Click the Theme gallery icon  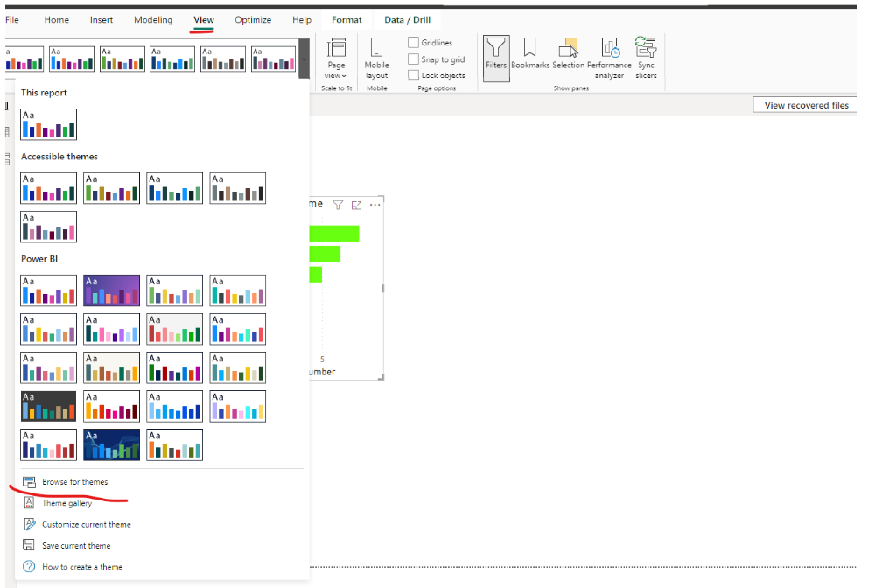click(29, 503)
